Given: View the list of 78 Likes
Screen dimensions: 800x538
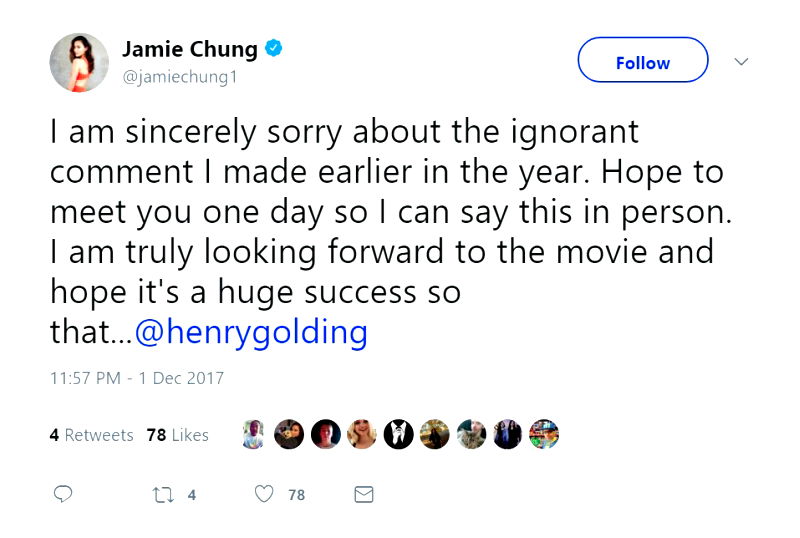Looking at the screenshot, I should pos(177,435).
